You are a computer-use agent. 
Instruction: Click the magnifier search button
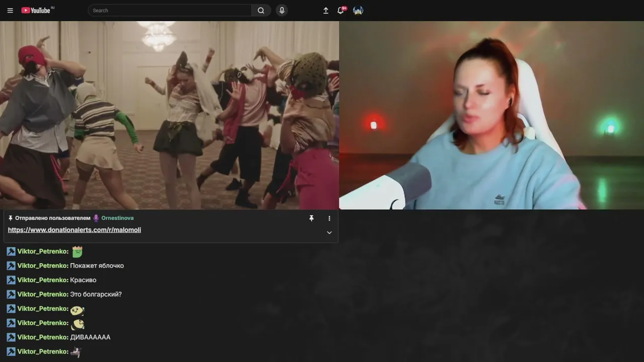(x=261, y=11)
